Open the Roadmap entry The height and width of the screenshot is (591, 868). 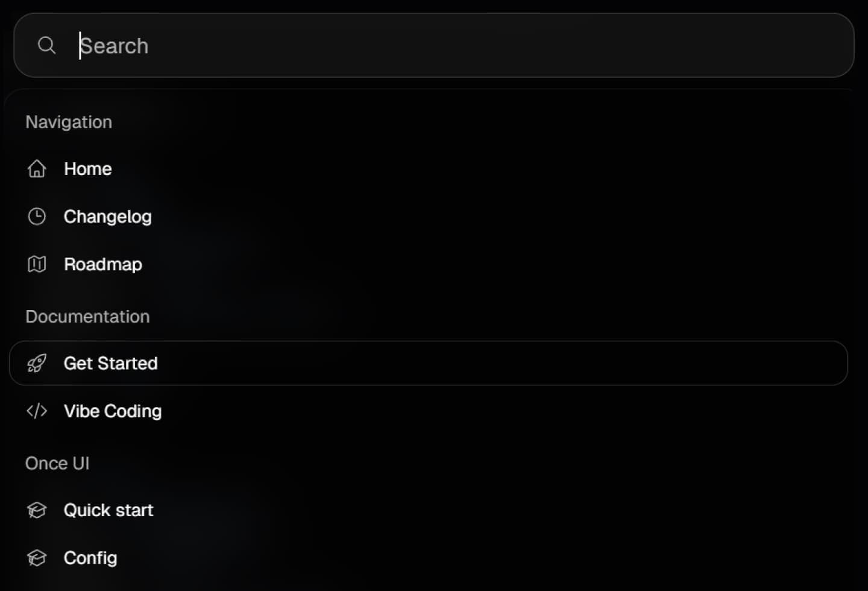tap(103, 264)
